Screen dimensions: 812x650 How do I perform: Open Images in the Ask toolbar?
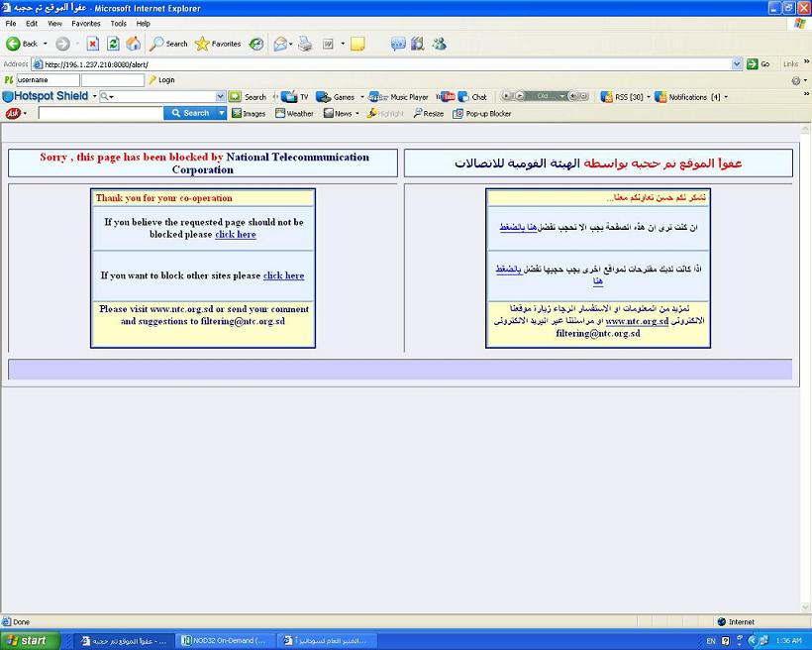(x=249, y=114)
